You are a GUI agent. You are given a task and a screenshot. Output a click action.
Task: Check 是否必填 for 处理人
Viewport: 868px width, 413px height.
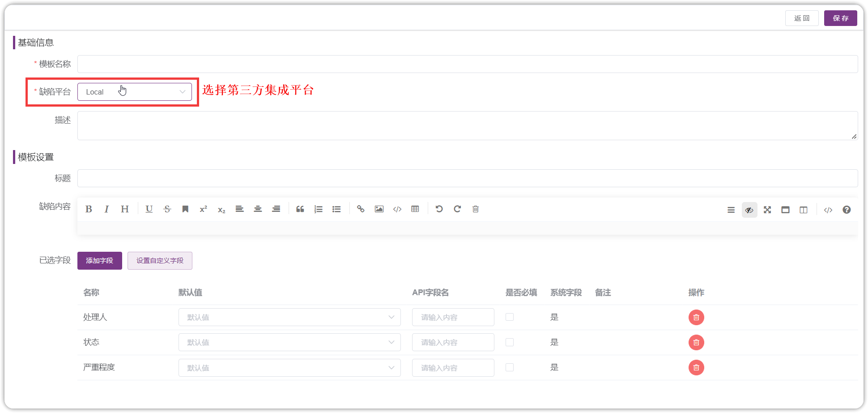click(x=510, y=317)
